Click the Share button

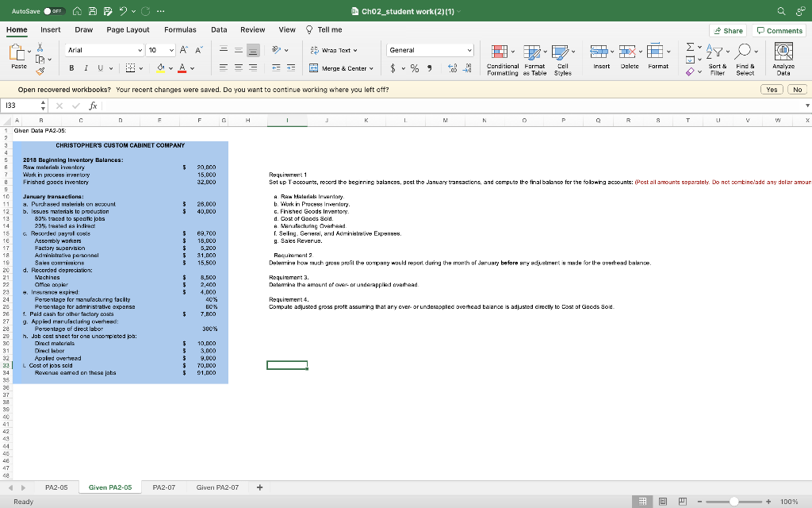728,31
